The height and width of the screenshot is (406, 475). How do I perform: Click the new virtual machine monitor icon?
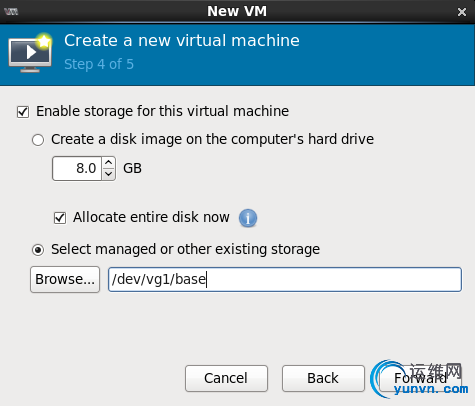[30, 53]
